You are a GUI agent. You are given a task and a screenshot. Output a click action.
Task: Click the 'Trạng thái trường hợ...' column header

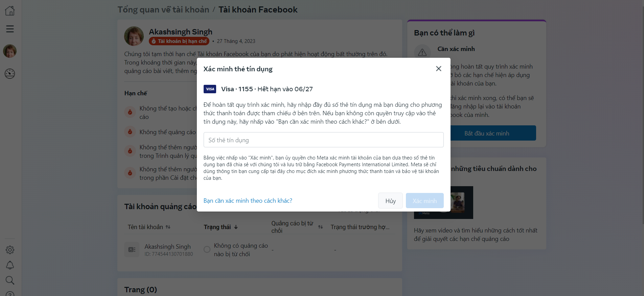click(x=360, y=227)
